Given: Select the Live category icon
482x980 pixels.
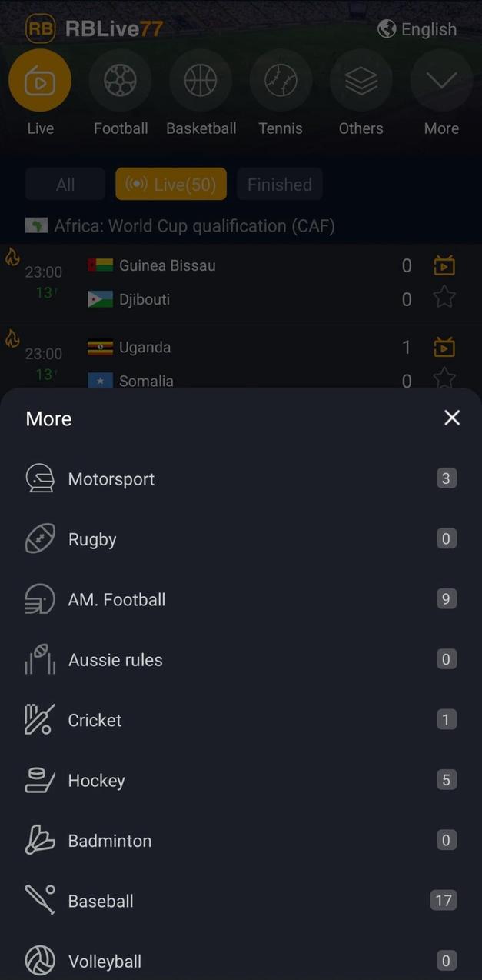Looking at the screenshot, I should coord(40,80).
